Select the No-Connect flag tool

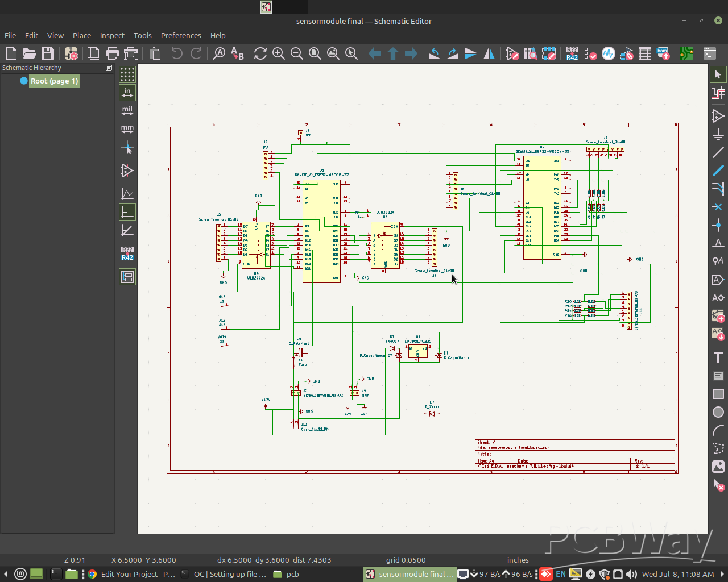point(718,207)
